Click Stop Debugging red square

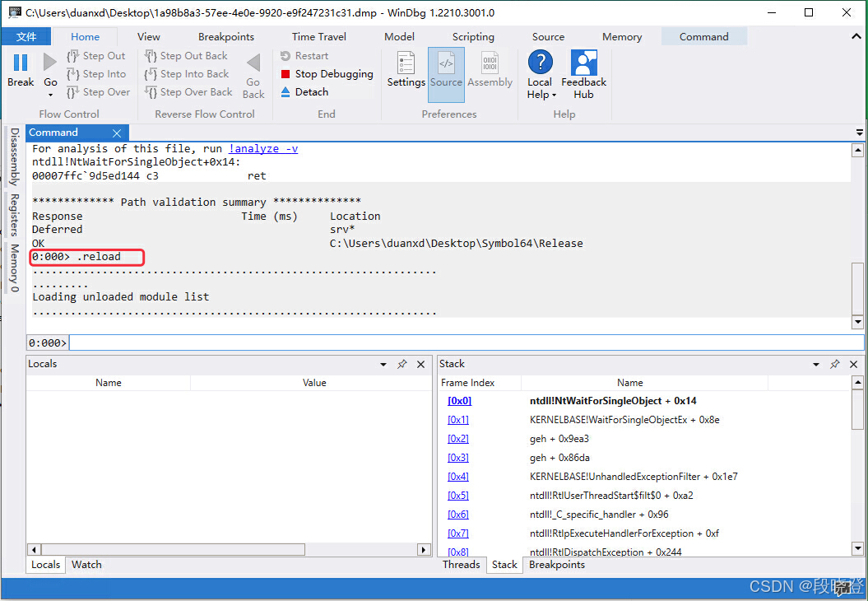285,73
